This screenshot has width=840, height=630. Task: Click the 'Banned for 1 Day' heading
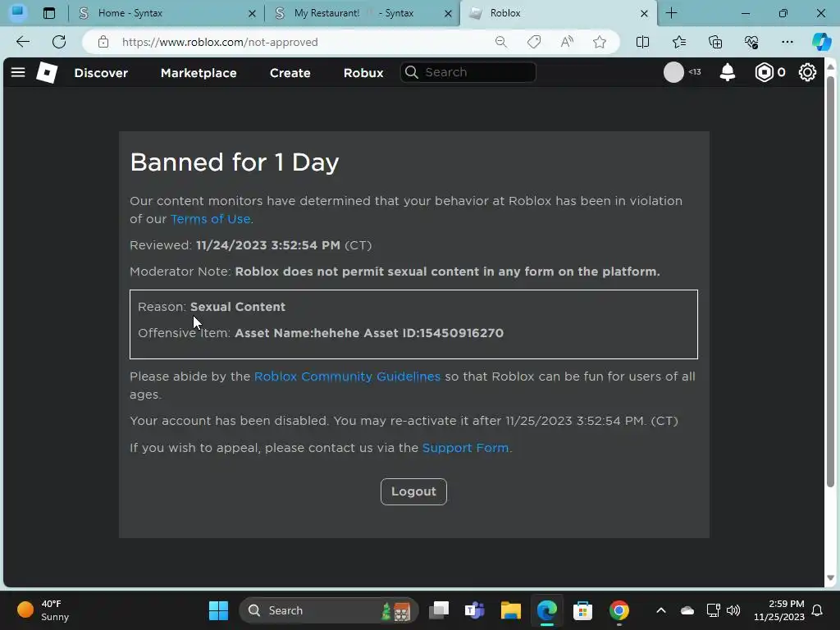tap(235, 162)
